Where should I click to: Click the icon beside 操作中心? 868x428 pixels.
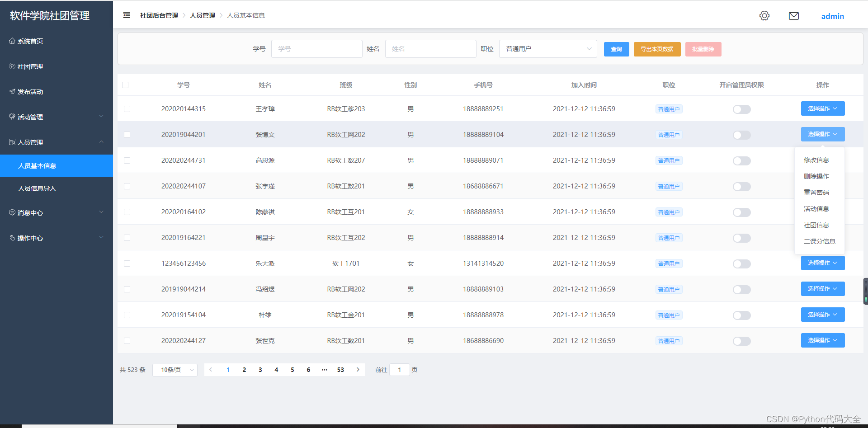point(12,238)
